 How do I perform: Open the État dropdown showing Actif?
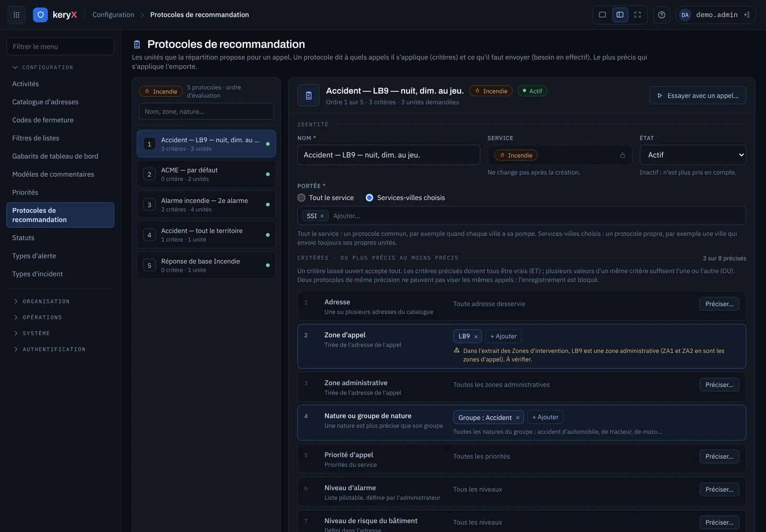tap(693, 155)
